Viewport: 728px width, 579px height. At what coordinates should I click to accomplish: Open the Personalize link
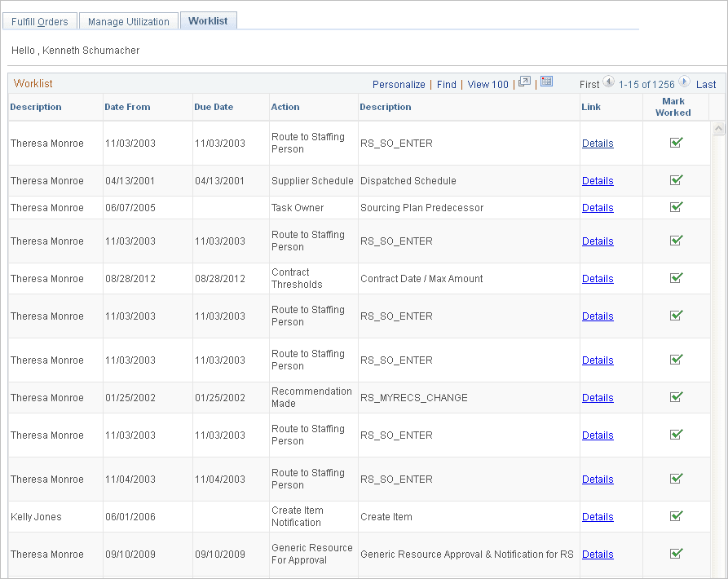tap(399, 84)
